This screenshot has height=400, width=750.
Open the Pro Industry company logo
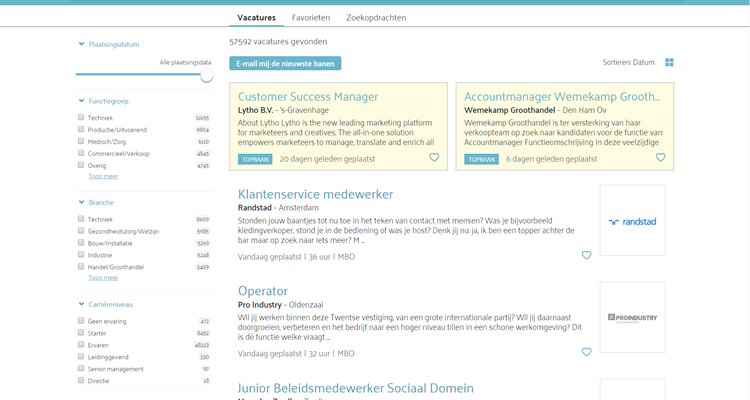pos(632,317)
